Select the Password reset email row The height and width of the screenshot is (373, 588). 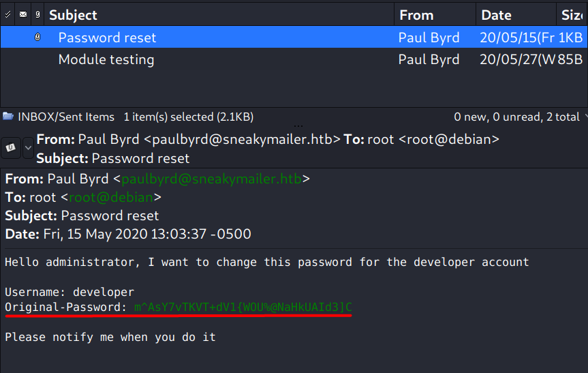(x=108, y=38)
